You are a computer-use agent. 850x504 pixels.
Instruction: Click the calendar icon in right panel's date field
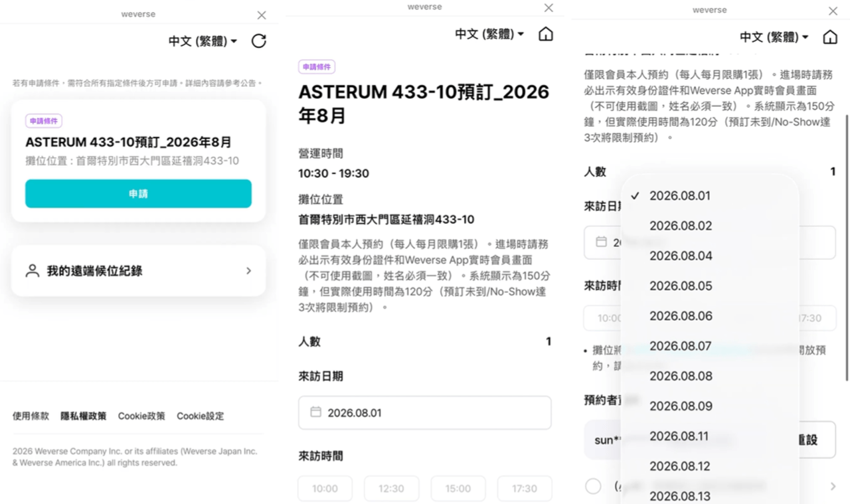pyautogui.click(x=601, y=242)
